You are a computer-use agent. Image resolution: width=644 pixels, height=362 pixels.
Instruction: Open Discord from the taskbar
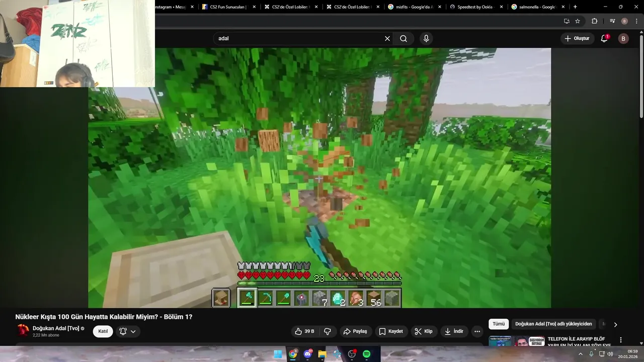pos(307,354)
